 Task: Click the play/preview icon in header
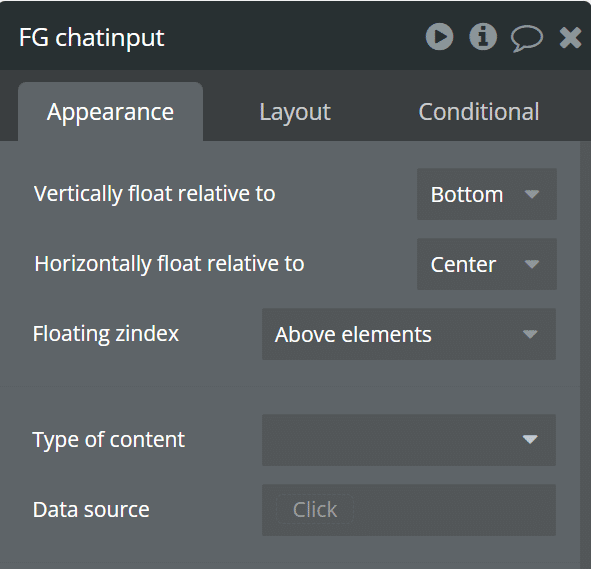(x=439, y=37)
